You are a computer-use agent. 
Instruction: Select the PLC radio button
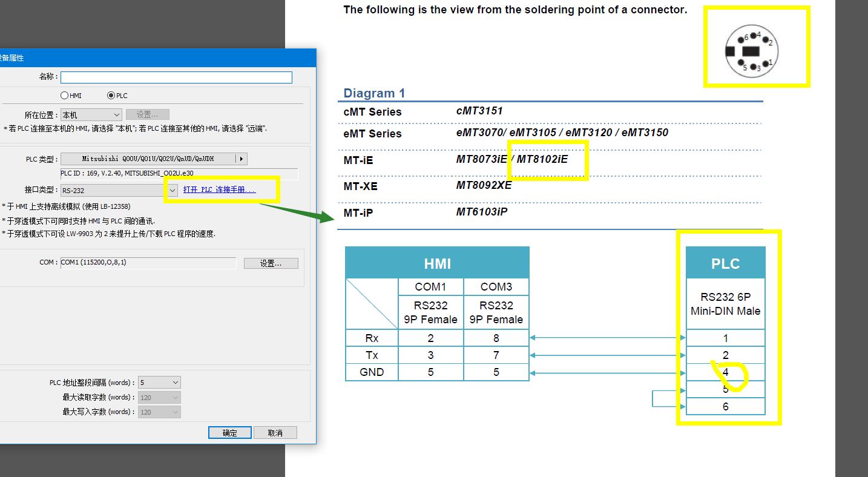(111, 96)
